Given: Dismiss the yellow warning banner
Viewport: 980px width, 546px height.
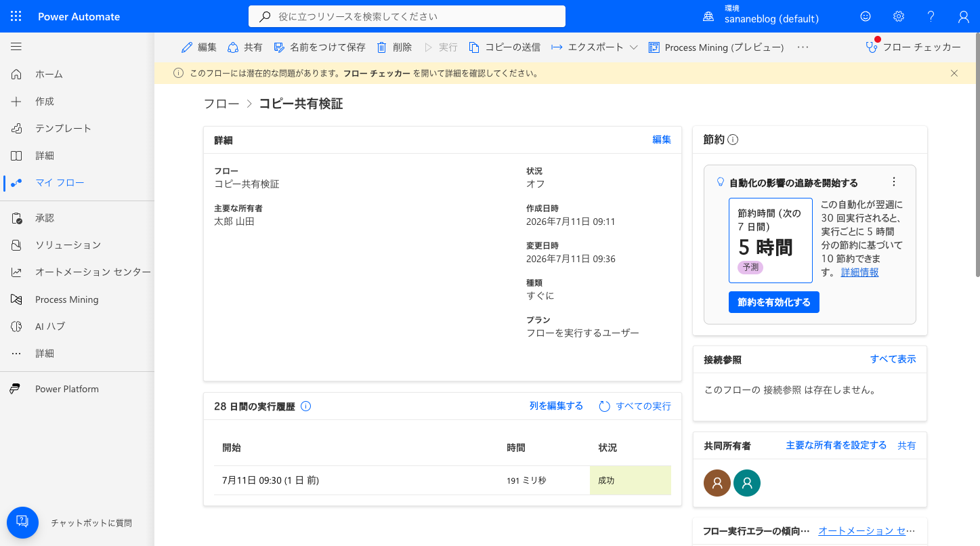Looking at the screenshot, I should (954, 73).
